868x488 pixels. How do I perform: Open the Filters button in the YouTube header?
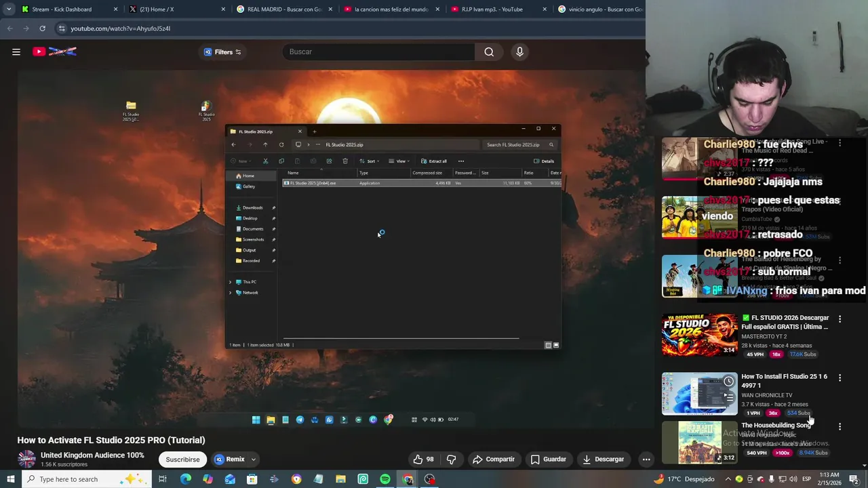click(222, 52)
